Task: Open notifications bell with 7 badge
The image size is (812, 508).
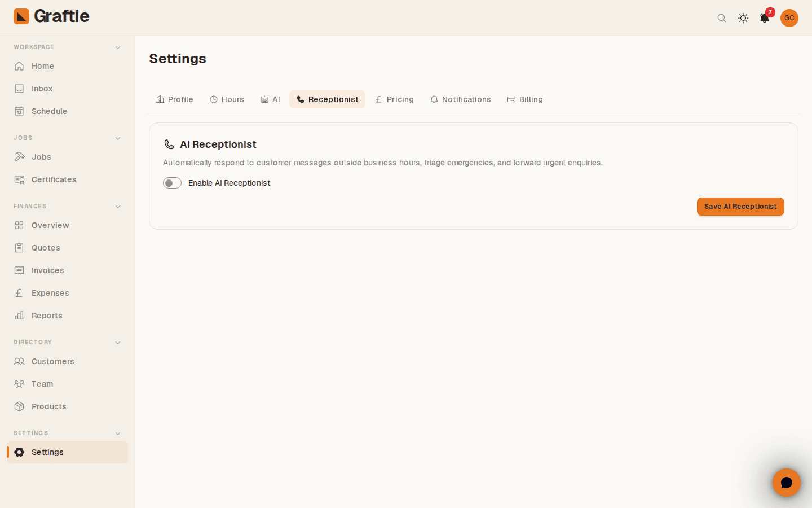Action: pos(765,17)
